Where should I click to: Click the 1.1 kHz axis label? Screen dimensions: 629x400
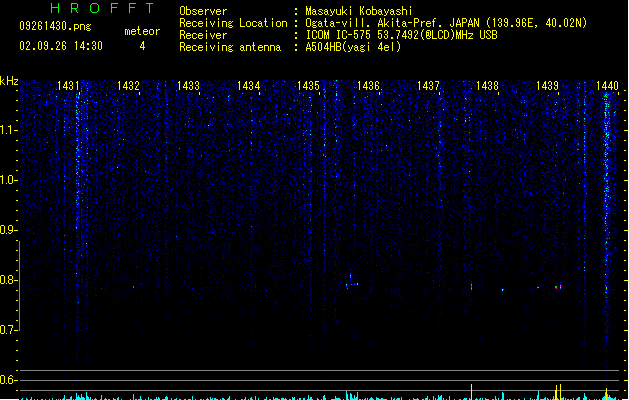(x=8, y=130)
